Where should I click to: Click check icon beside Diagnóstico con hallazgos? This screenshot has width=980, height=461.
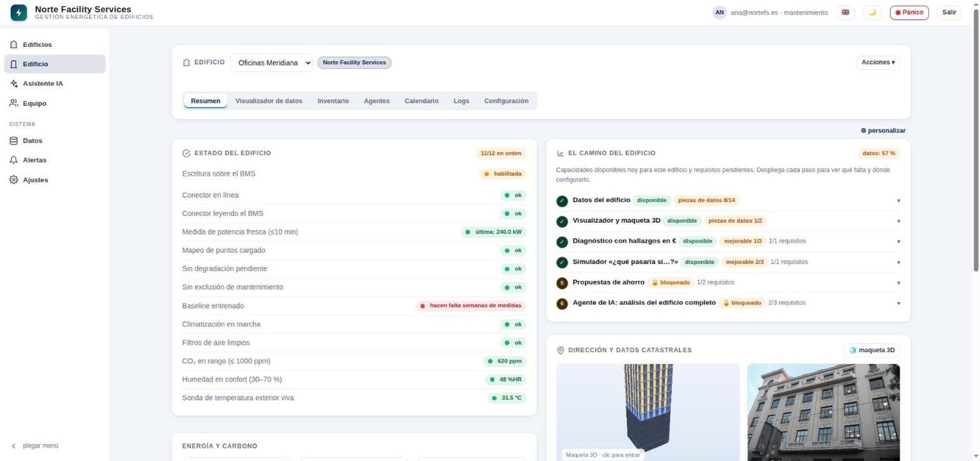(x=562, y=242)
